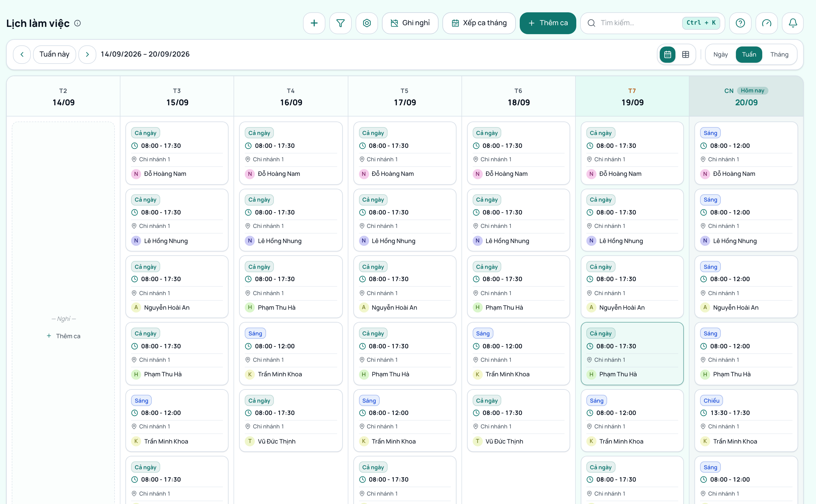Open Trần Minh Khoa's morning shift on 16/09

pos(291,353)
